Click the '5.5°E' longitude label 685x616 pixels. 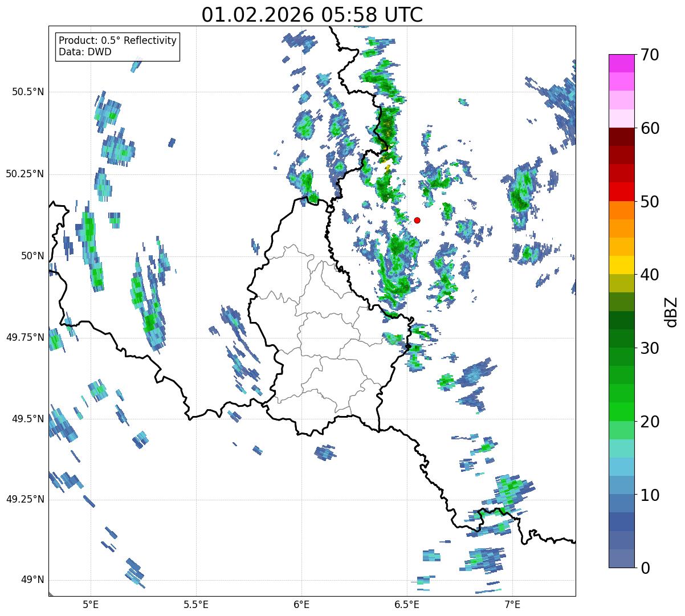pos(196,604)
